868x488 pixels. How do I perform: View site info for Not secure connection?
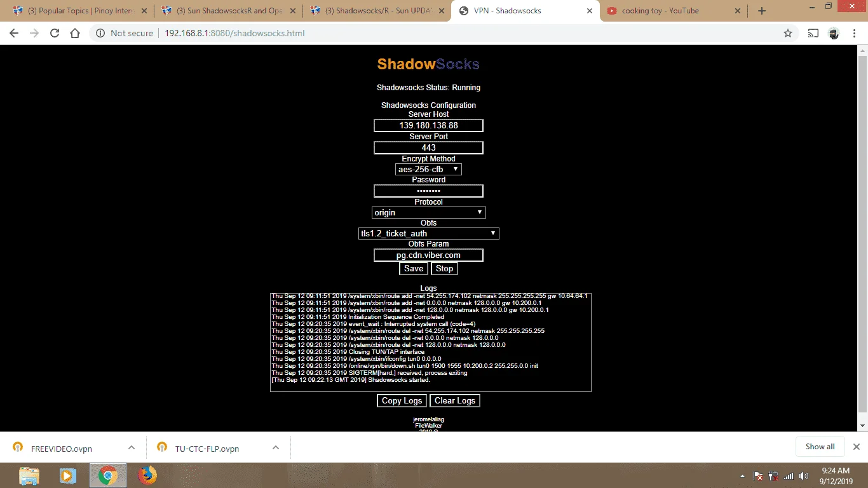coord(125,33)
